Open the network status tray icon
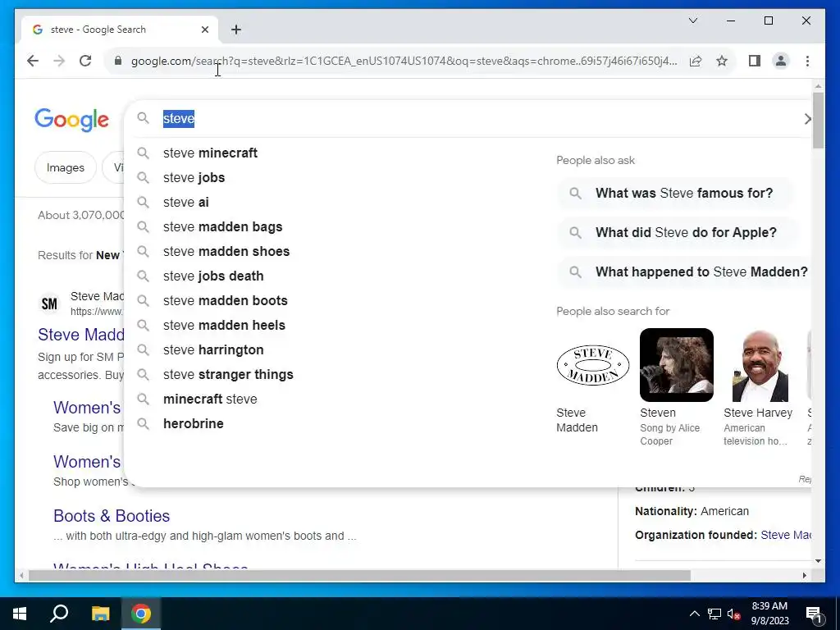 point(714,614)
